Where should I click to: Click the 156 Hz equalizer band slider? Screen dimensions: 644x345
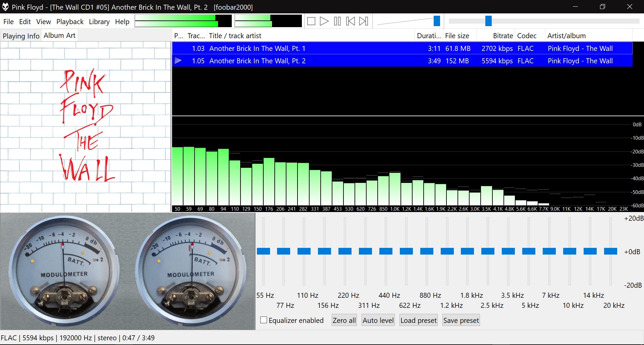tap(325, 251)
